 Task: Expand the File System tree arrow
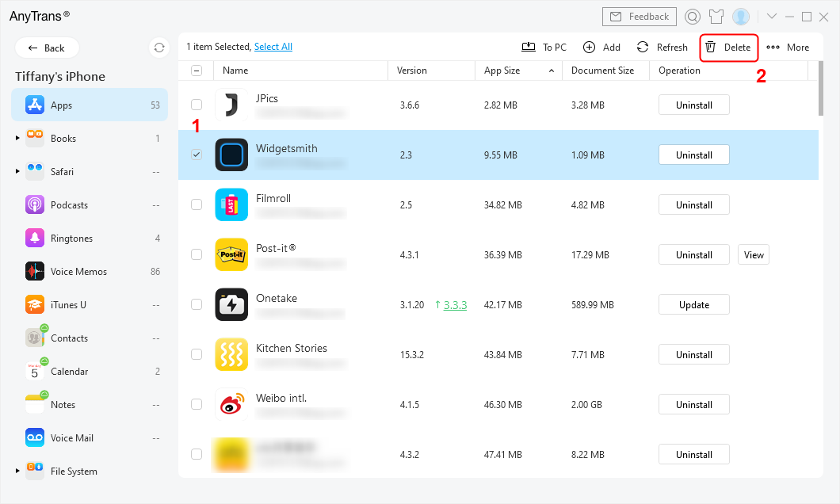(17, 472)
